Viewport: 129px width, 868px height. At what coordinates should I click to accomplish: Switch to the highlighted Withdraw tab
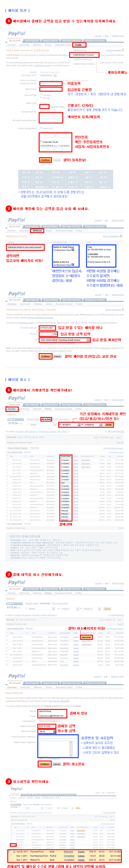point(38,231)
